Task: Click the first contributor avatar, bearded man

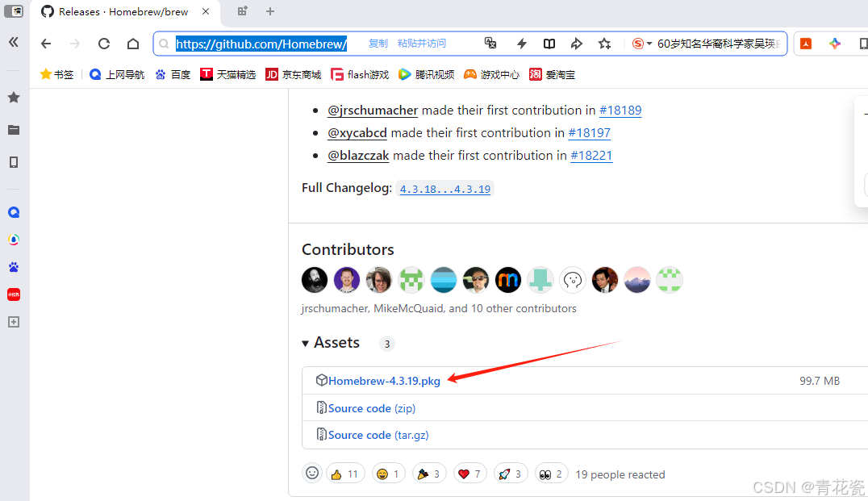Action: click(x=315, y=280)
